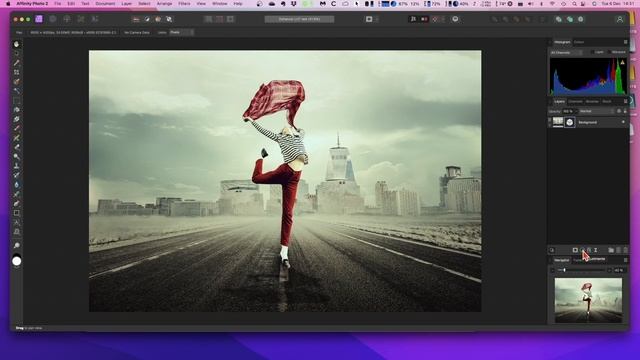Click the Navigator zoom percentage field
The height and width of the screenshot is (360, 640).
coord(619,270)
